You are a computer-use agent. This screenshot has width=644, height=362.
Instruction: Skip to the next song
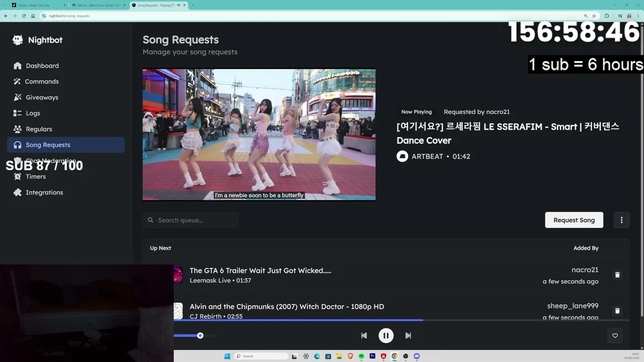(x=408, y=335)
